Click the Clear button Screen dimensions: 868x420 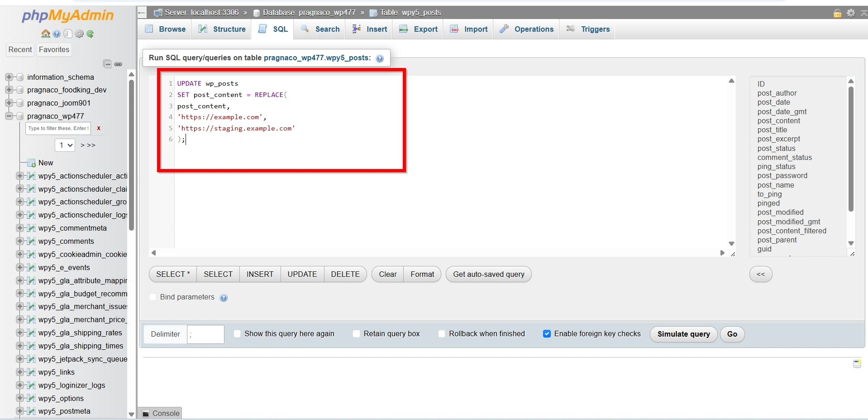(x=388, y=275)
